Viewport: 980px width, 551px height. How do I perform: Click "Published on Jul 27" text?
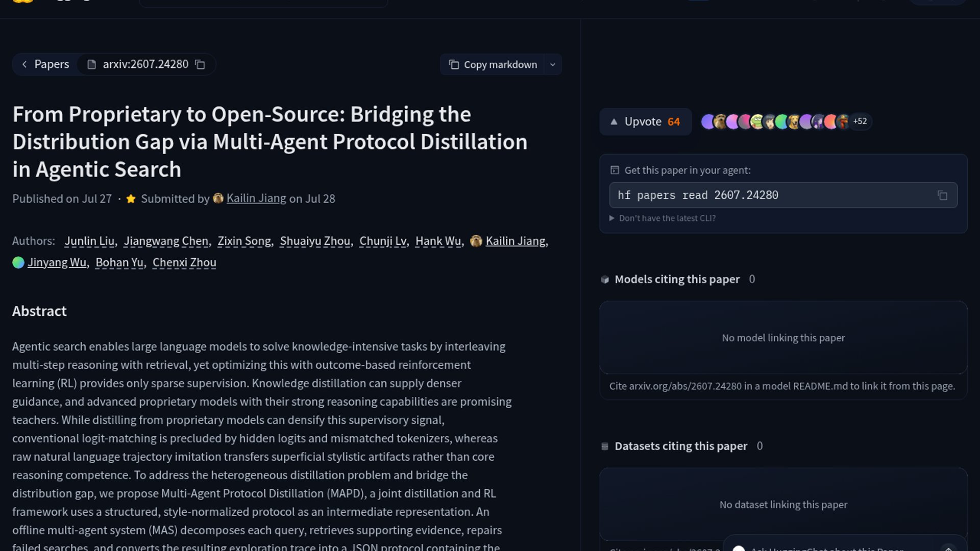(x=62, y=198)
